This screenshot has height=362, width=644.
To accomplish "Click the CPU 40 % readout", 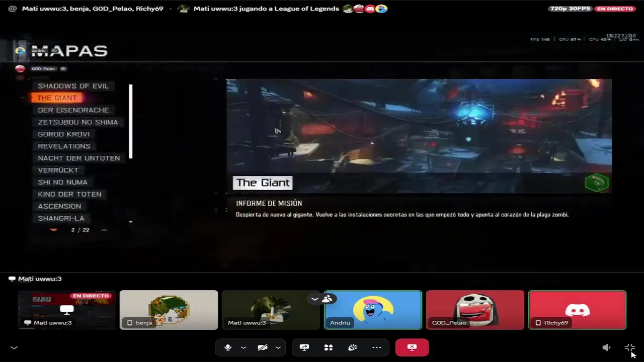I will 600,39.
